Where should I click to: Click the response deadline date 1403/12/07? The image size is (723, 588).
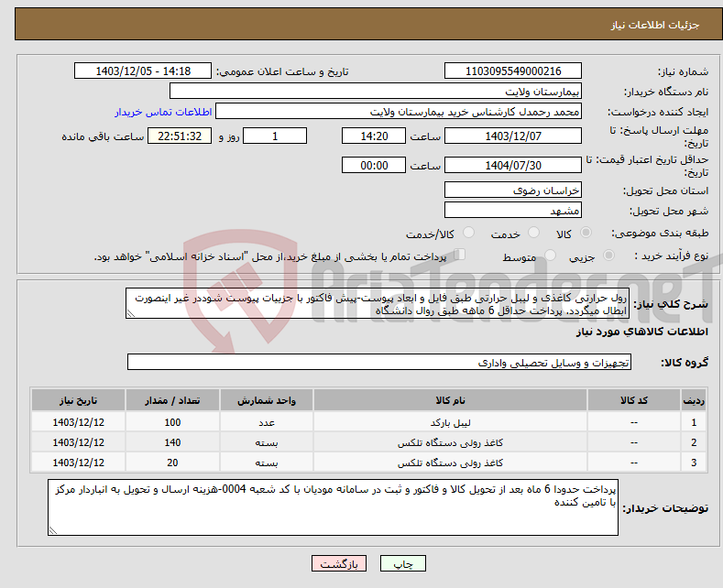513,136
